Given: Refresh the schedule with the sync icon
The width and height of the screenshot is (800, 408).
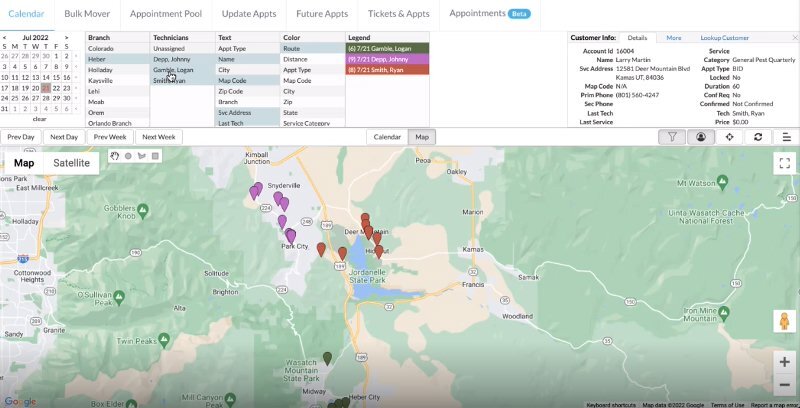Looking at the screenshot, I should click(x=758, y=137).
